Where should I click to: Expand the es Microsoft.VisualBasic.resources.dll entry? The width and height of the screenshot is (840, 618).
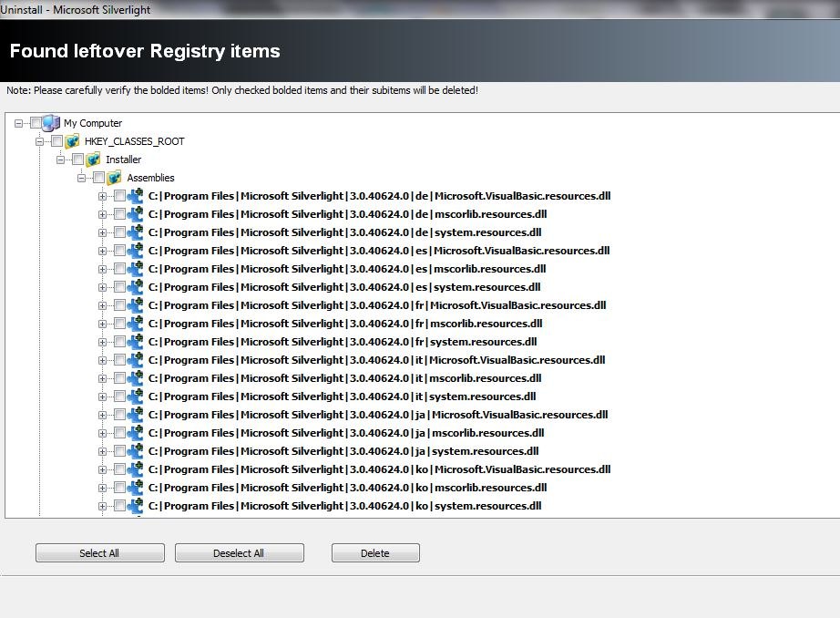(x=102, y=251)
